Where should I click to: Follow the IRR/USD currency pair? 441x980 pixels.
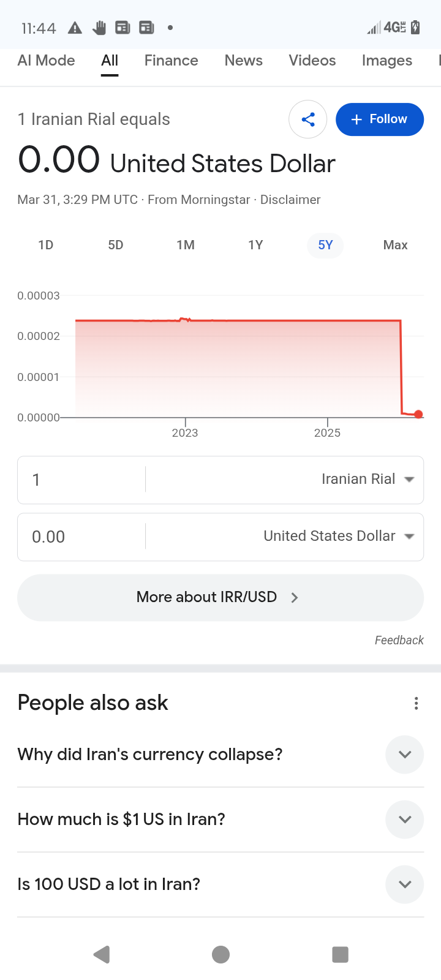[380, 119]
